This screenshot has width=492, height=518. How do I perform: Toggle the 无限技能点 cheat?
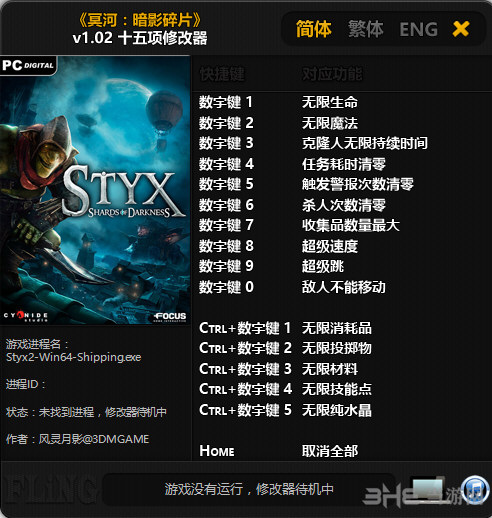(x=337, y=389)
